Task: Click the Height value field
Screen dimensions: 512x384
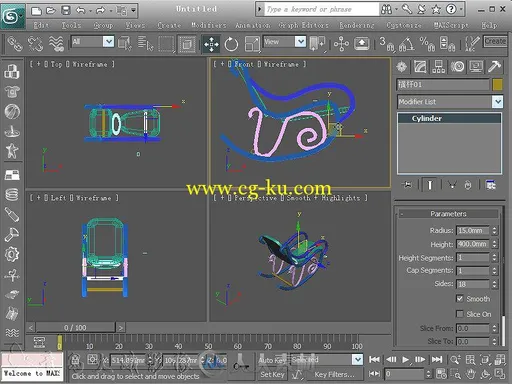Action: tap(473, 244)
